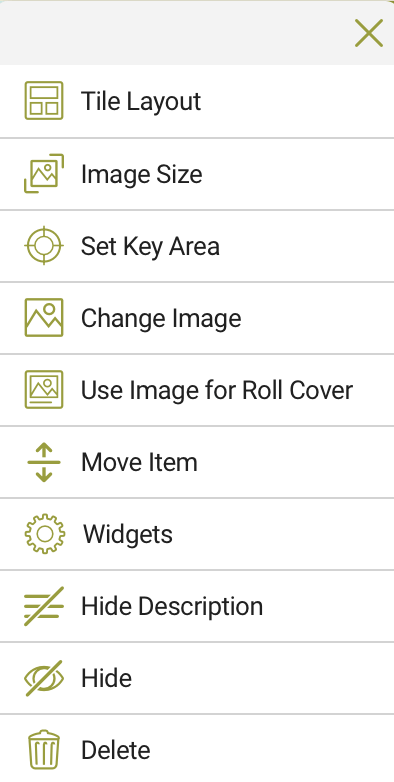Close the menu with the X
The image size is (394, 782).
pos(369,33)
